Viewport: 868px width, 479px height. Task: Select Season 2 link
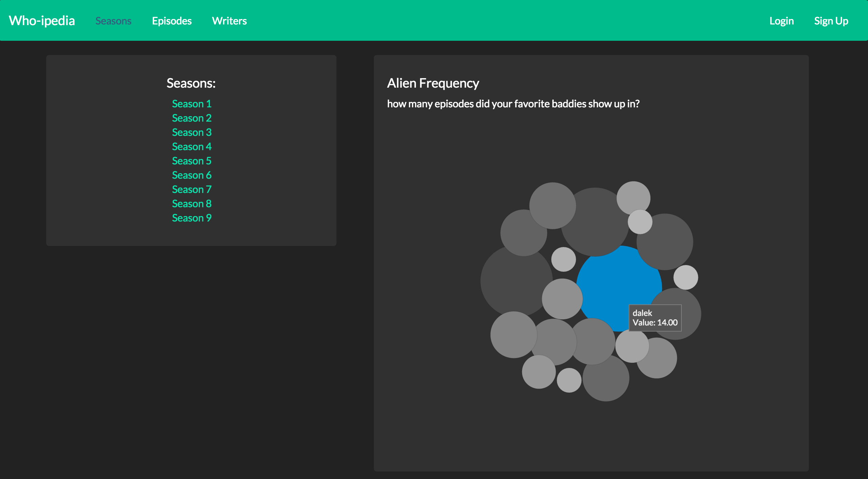(x=192, y=118)
